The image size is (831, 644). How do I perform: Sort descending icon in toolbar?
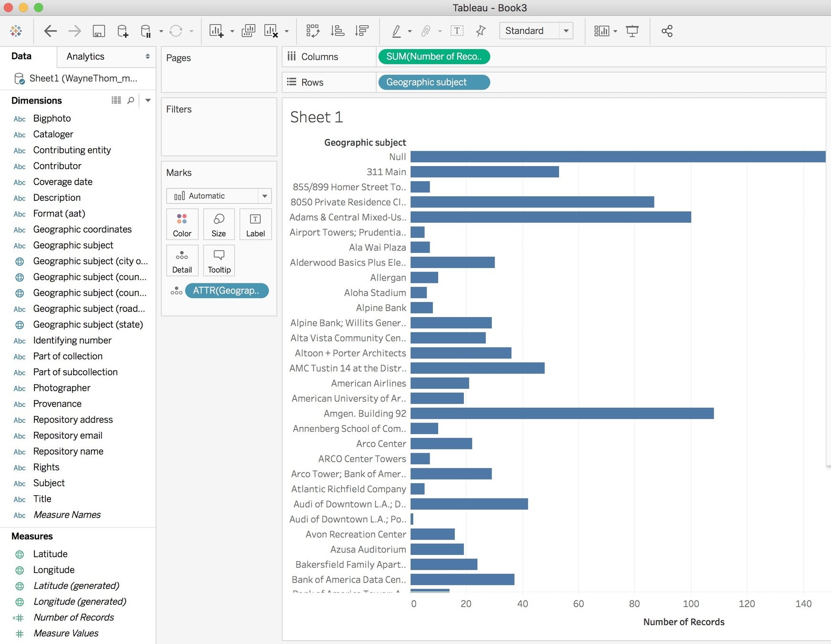click(362, 31)
